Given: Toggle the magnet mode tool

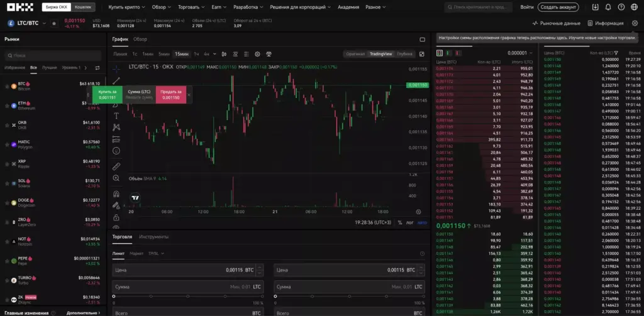Looking at the screenshot, I should (x=116, y=193).
